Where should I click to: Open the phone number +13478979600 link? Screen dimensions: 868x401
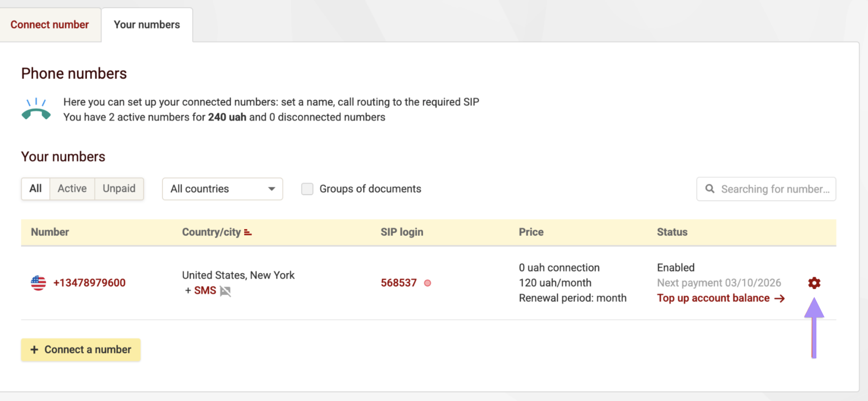coord(89,283)
